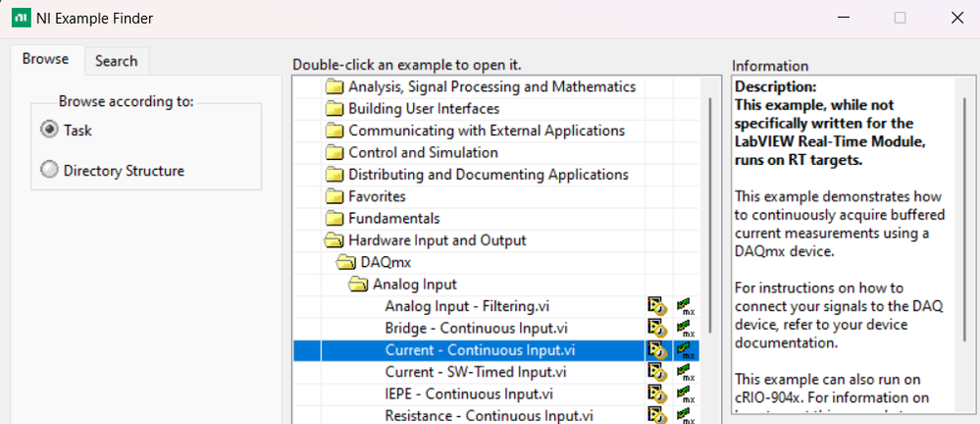The width and height of the screenshot is (980, 424).
Task: Select Hardware Input and Output label
Action: (x=437, y=240)
